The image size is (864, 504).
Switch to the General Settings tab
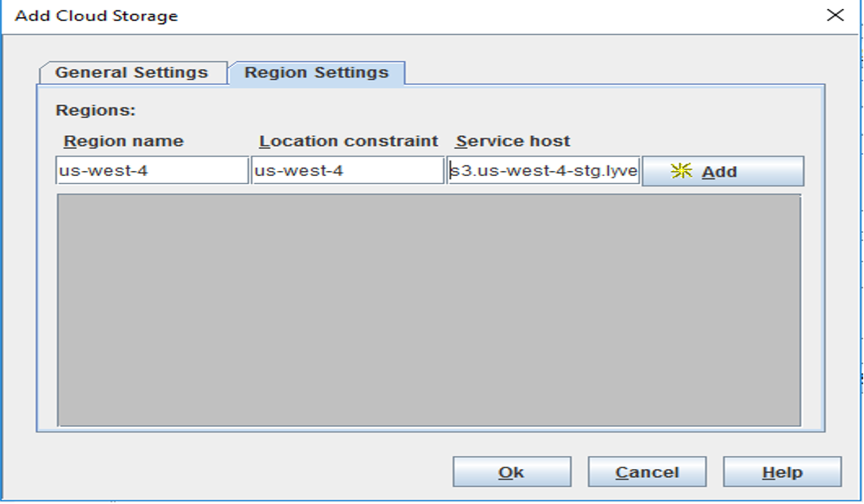pos(131,72)
